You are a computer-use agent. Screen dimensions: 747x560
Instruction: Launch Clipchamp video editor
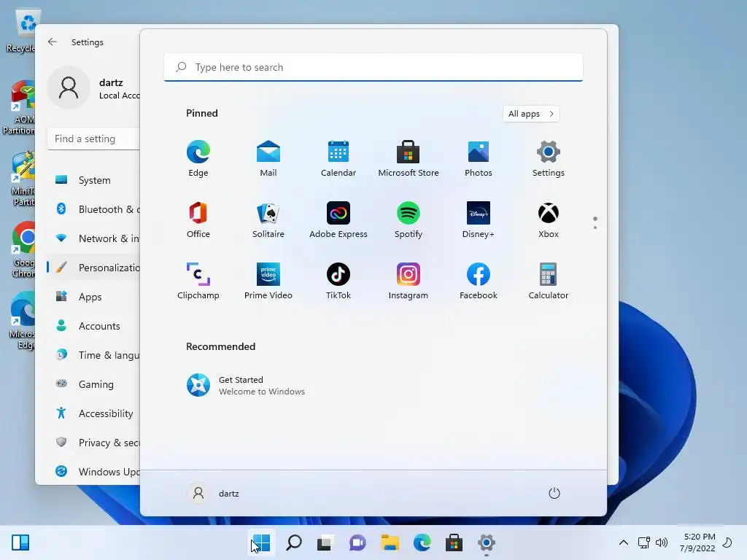198,281
